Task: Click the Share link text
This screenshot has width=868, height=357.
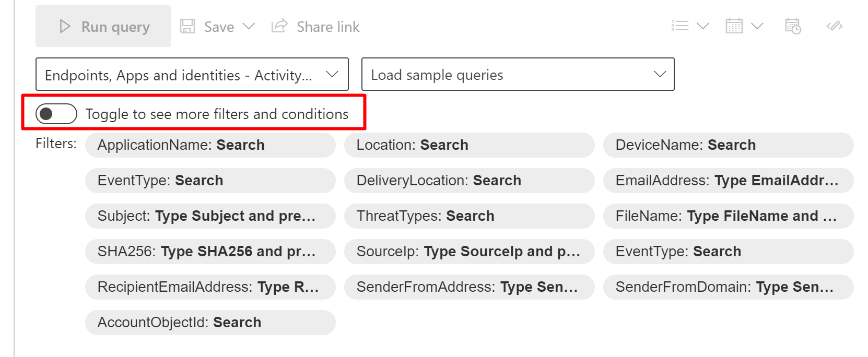Action: (328, 27)
